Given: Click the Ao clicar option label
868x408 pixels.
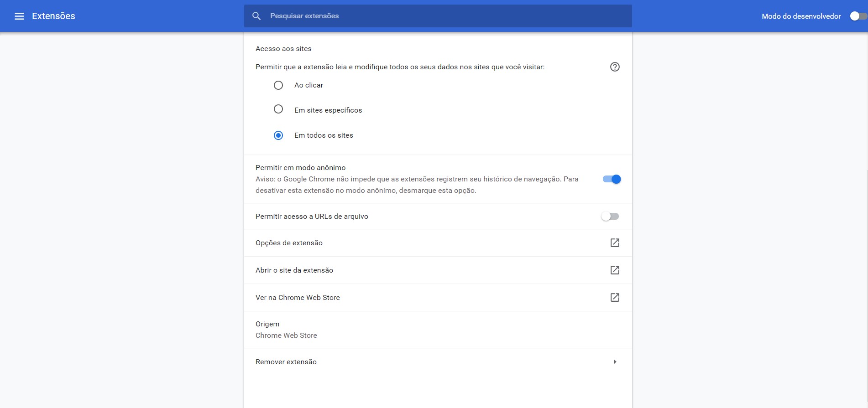Looking at the screenshot, I should tap(309, 85).
